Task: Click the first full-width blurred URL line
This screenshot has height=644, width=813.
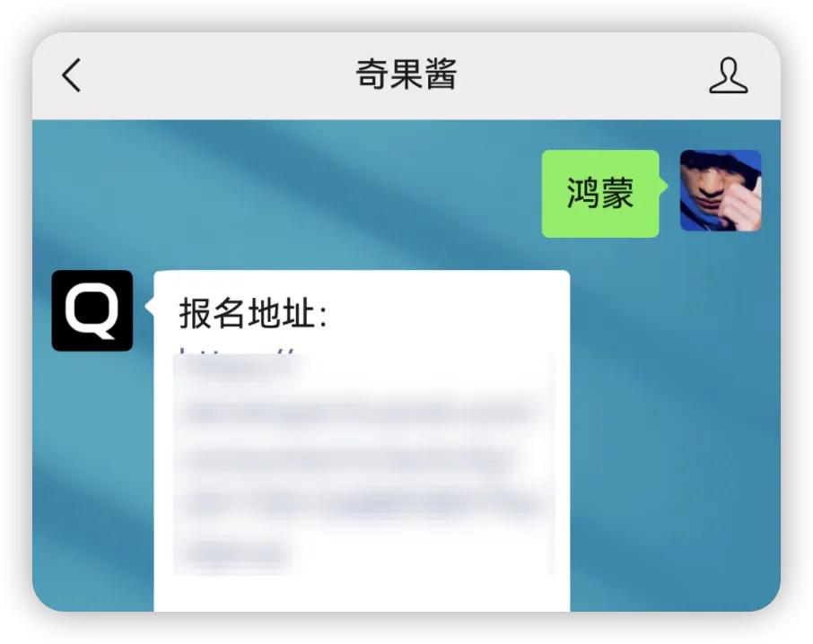Action: [x=360, y=413]
